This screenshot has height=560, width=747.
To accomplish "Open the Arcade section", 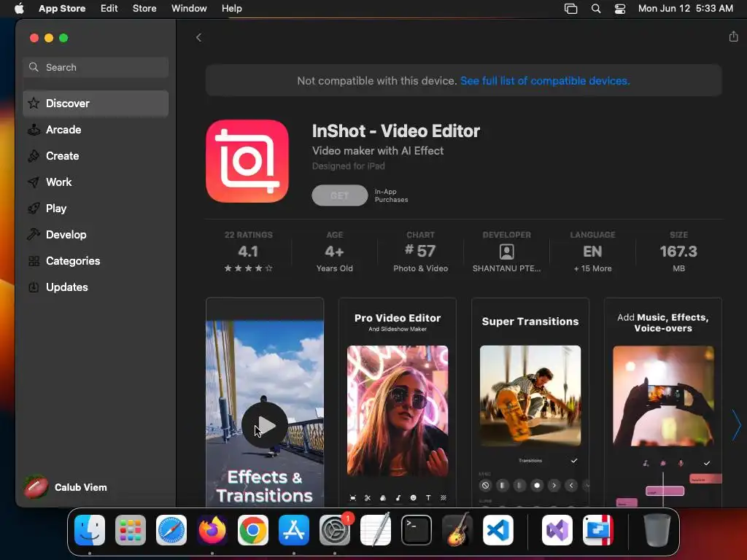I will click(96, 130).
